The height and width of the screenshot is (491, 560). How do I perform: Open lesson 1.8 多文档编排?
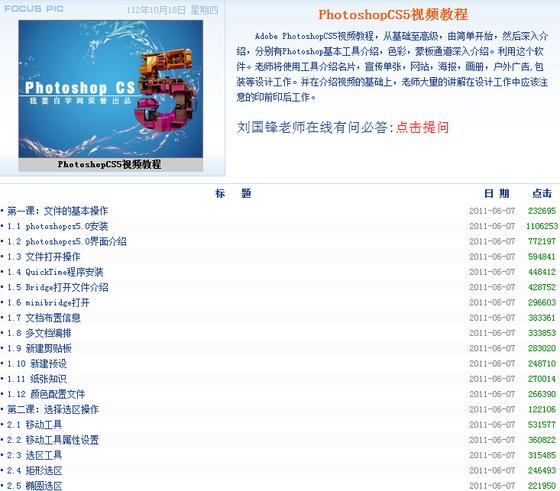(39, 333)
